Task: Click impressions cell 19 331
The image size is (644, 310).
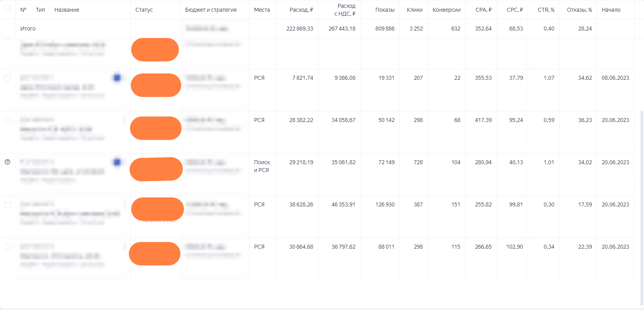Action: click(x=386, y=78)
